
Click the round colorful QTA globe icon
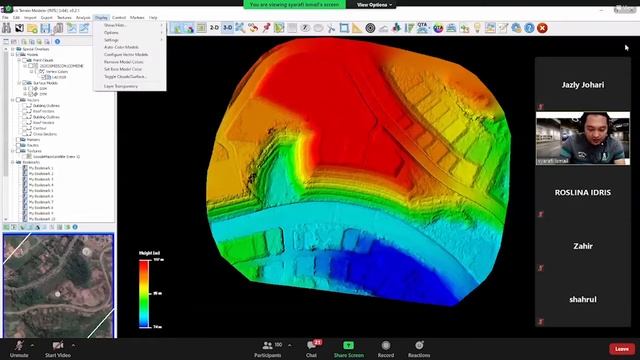point(438,28)
